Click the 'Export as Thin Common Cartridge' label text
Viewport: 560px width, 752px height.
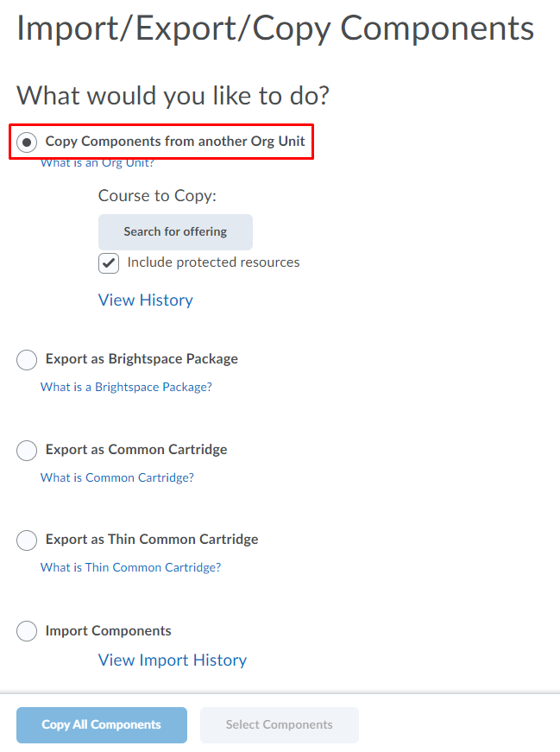coord(152,540)
